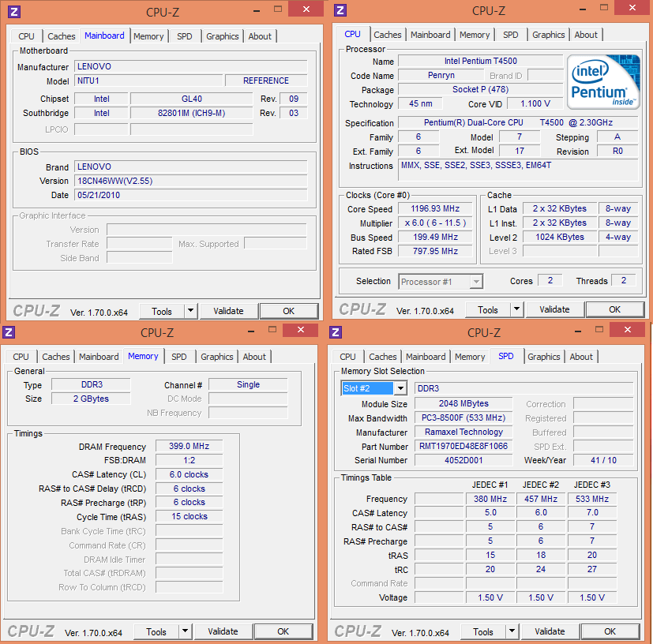Click the Intel Pentium inside logo
Viewport: 653px width, 644px height.
pyautogui.click(x=603, y=81)
